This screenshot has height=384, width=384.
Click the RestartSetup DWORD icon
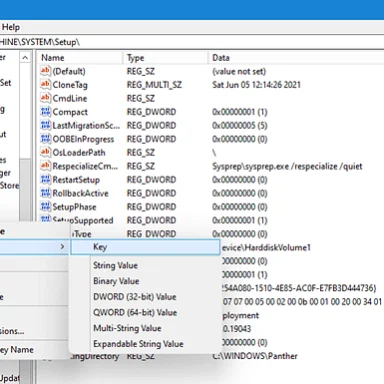[x=45, y=179]
